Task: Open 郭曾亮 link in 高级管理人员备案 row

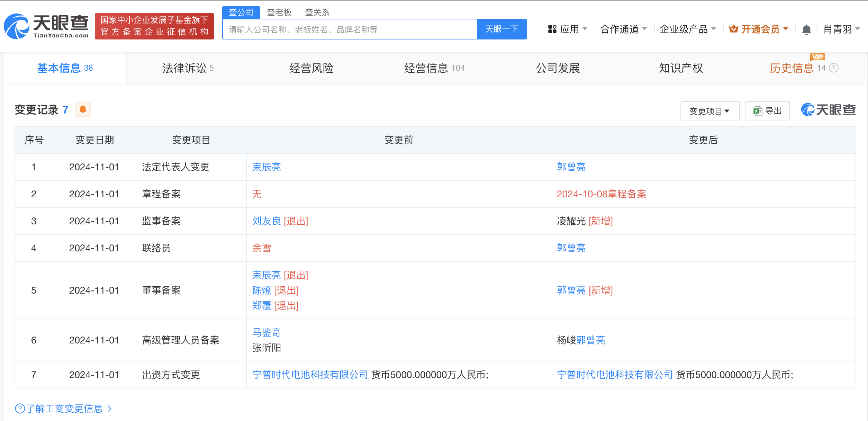Action: 591,340
